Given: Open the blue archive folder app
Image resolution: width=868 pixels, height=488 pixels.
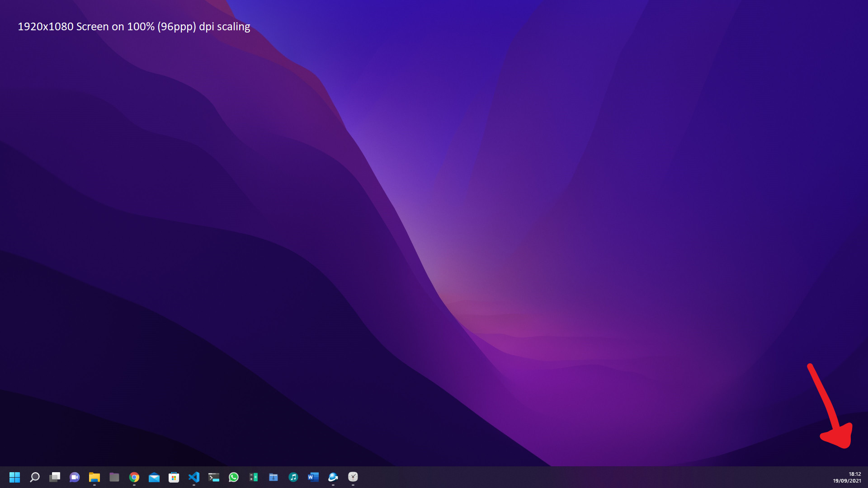Looking at the screenshot, I should click(274, 477).
